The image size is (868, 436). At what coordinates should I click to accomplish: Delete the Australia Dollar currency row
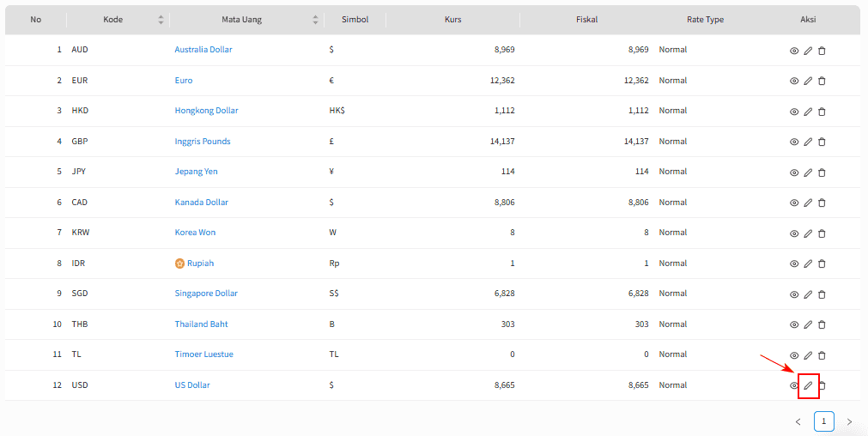pyautogui.click(x=822, y=51)
